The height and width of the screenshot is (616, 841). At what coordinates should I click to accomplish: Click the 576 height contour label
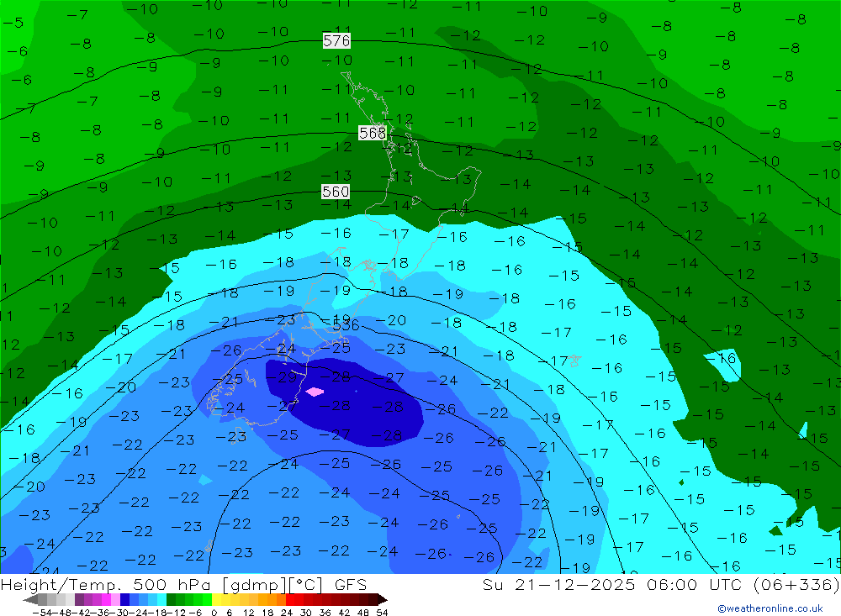(x=337, y=40)
